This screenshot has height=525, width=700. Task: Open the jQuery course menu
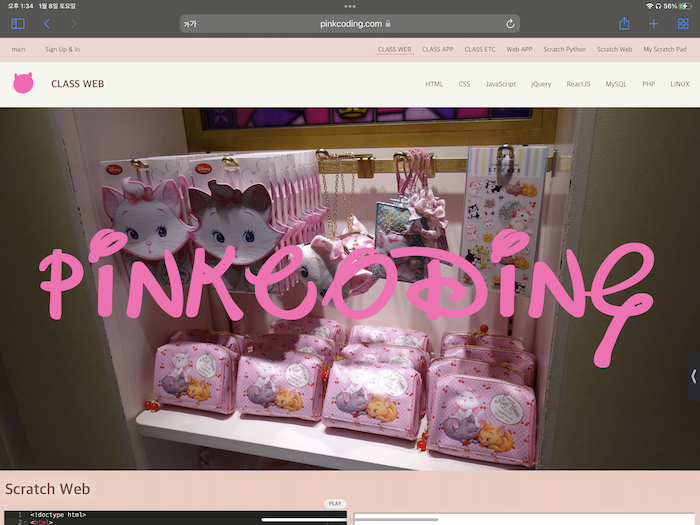(541, 84)
